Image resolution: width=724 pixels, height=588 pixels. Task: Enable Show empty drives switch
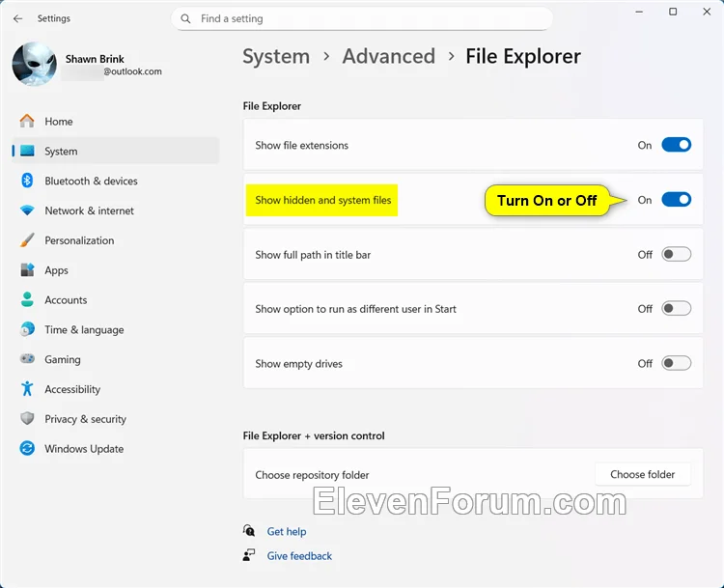[x=676, y=363]
